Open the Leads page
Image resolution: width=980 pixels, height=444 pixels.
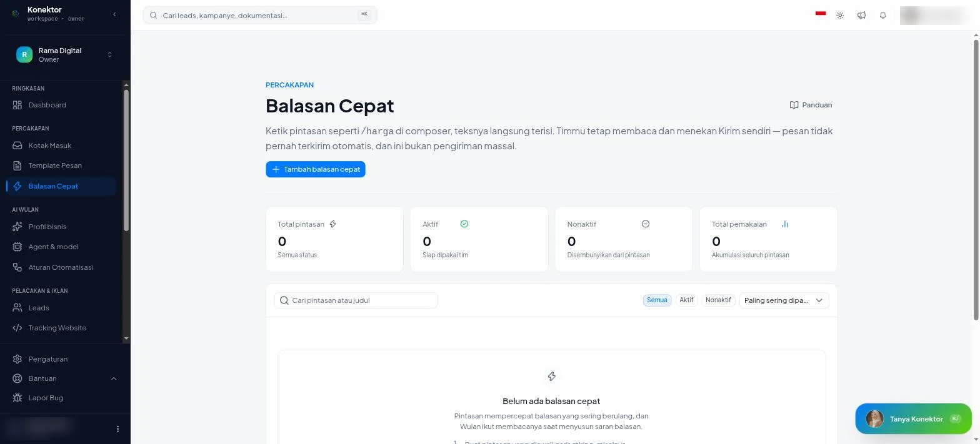[61, 308]
